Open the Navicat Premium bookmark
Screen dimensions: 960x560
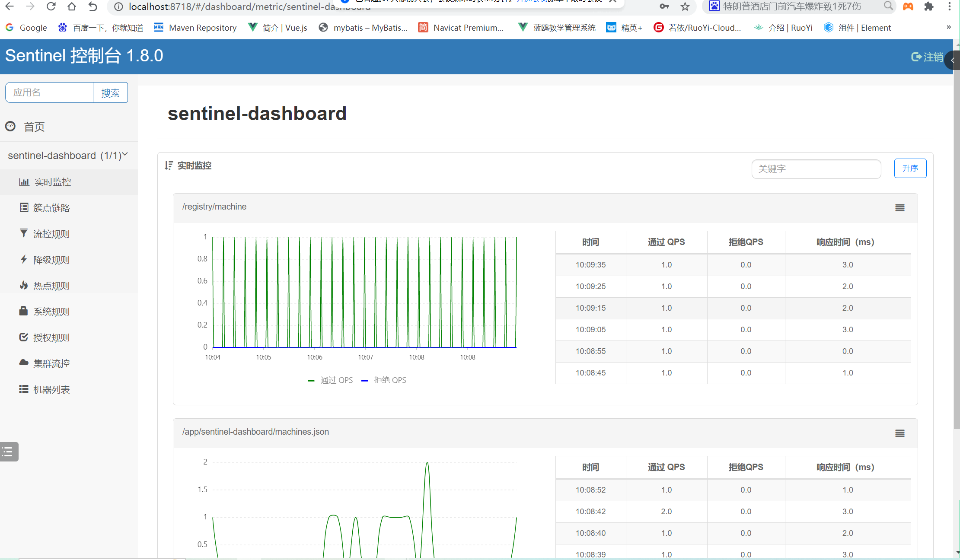tap(461, 28)
